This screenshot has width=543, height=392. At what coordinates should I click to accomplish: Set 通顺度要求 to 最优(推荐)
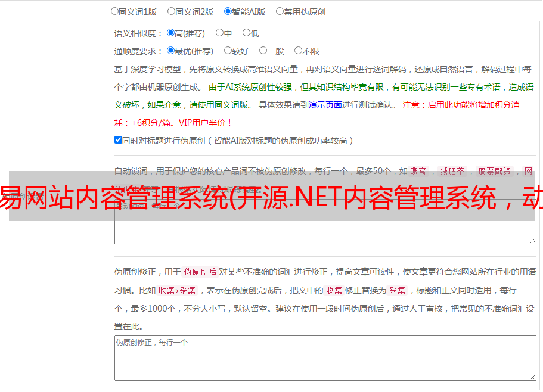[x=170, y=51]
